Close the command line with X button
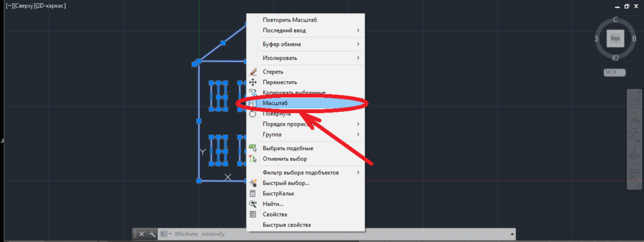Screen dimensions: 644x242 pos(142,234)
